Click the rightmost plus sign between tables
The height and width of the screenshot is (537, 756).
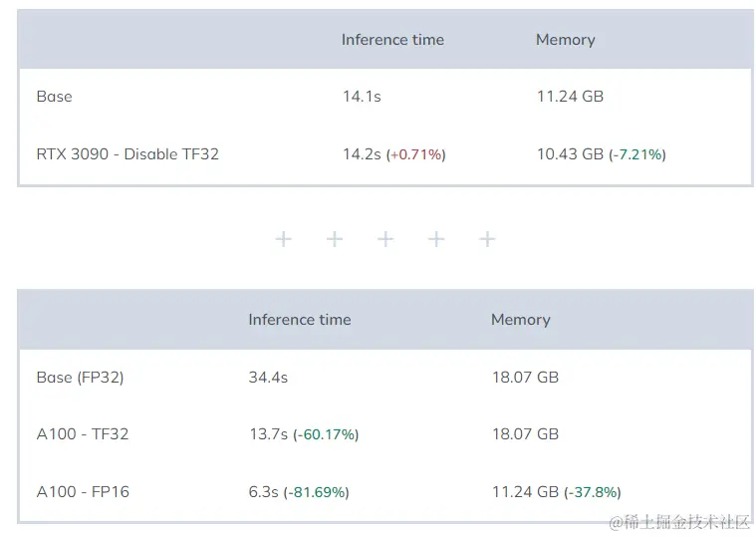pyautogui.click(x=487, y=239)
